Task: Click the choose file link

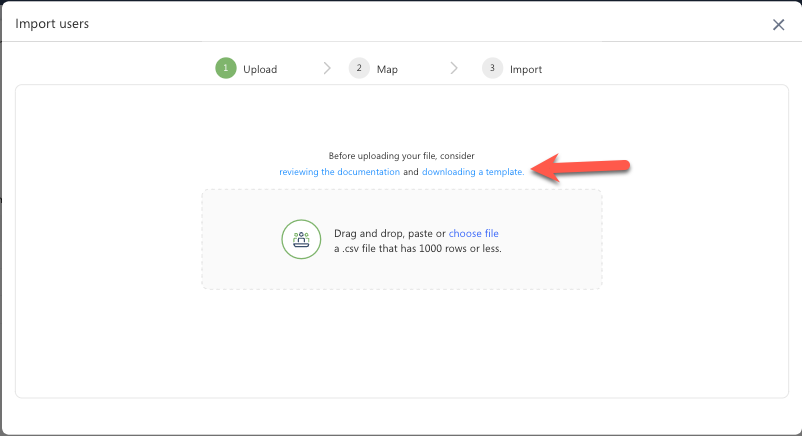Action: point(473,234)
